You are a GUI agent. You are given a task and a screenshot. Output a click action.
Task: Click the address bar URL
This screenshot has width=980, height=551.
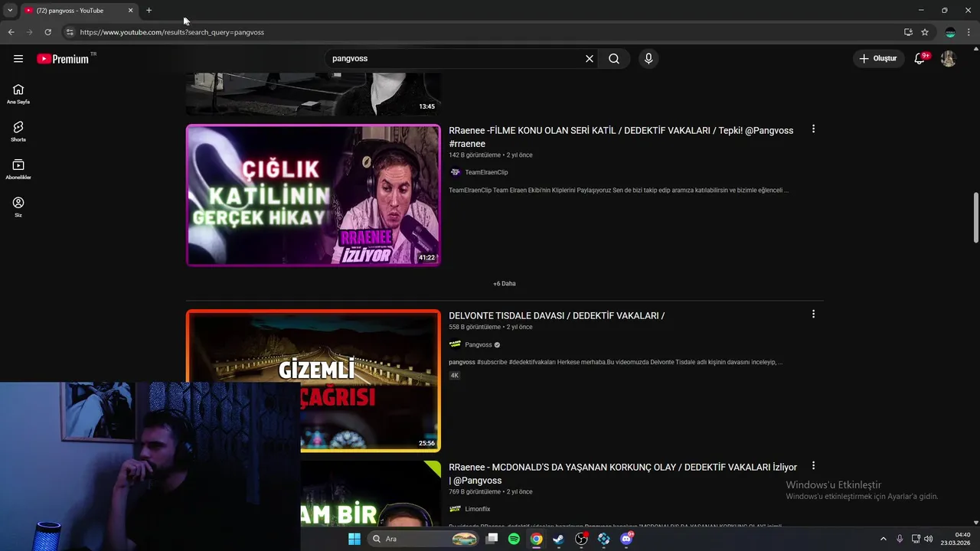(x=172, y=32)
